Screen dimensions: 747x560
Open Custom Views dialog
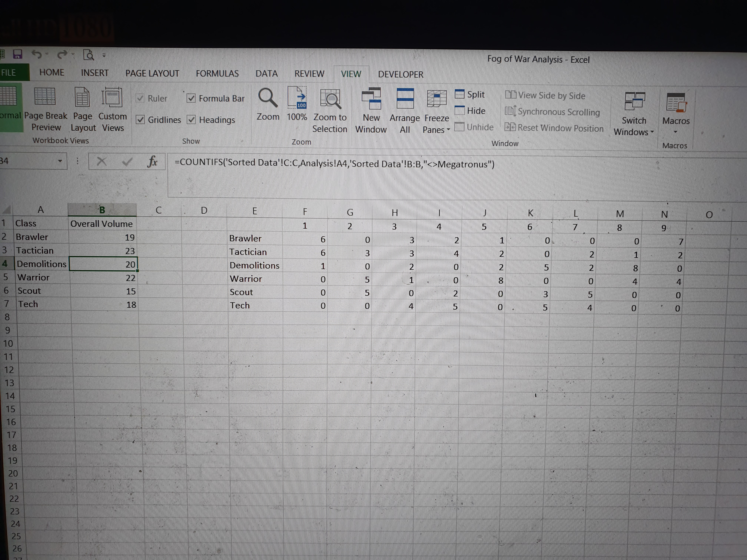112,109
